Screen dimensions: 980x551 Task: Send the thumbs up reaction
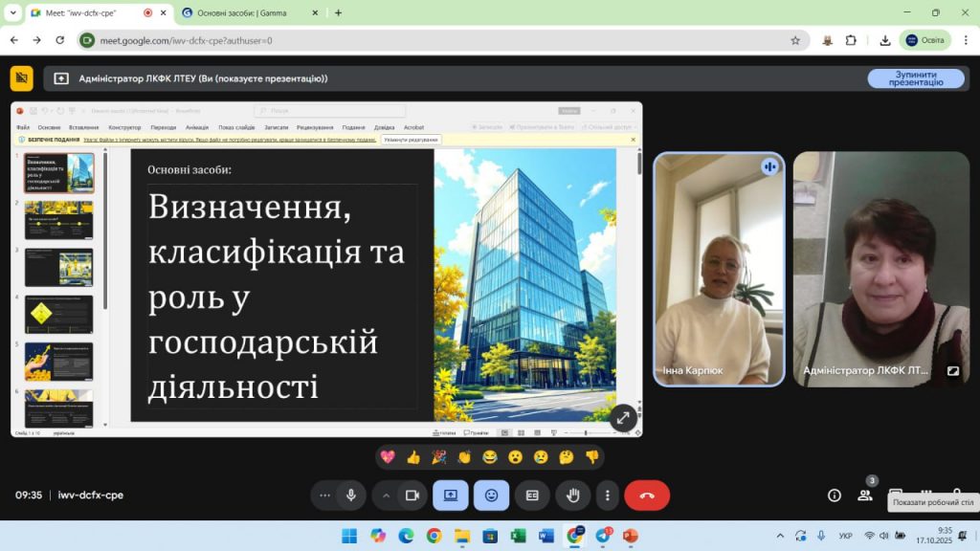coord(413,457)
